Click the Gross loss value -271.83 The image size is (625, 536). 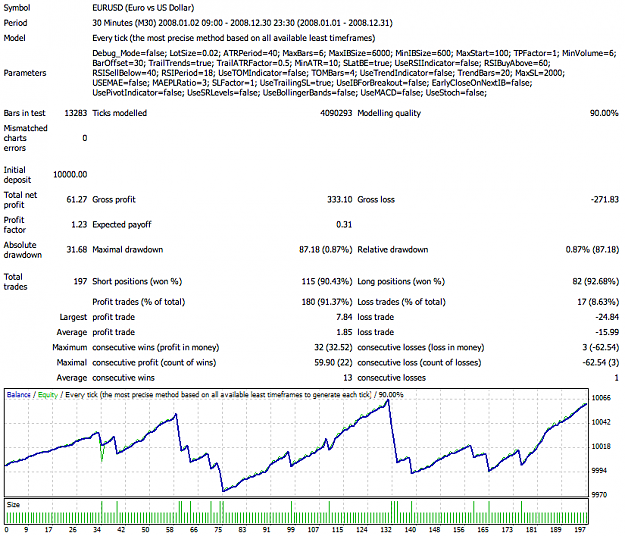click(x=605, y=200)
